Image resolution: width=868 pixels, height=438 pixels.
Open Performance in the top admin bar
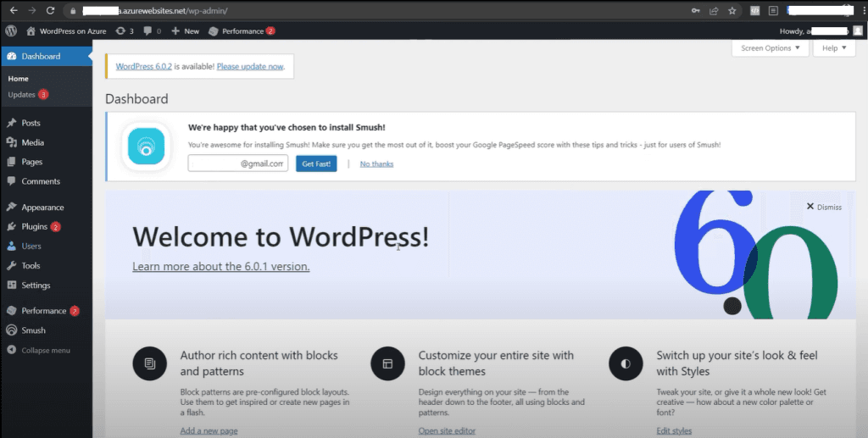(x=242, y=31)
